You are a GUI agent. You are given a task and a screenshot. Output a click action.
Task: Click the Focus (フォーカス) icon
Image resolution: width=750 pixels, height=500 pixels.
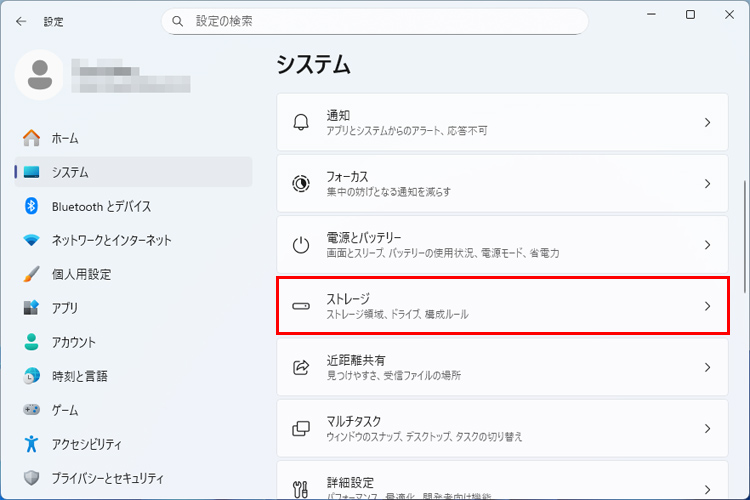(301, 184)
